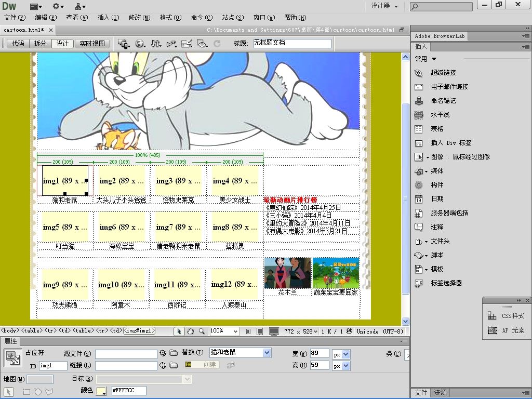Click the 花木兰 thumbnail image

tap(287, 273)
